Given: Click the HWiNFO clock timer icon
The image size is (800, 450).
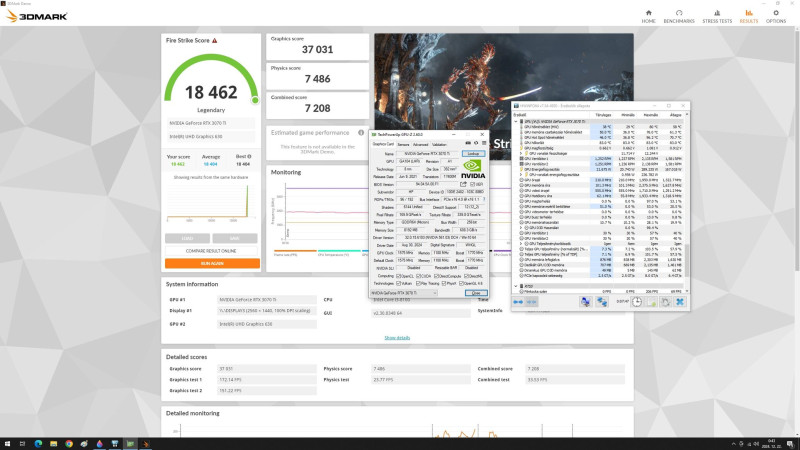Looking at the screenshot, I should tap(637, 302).
